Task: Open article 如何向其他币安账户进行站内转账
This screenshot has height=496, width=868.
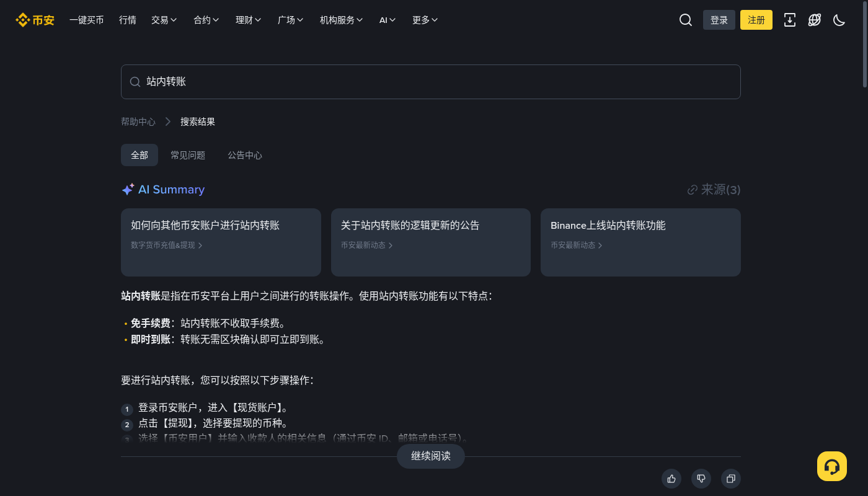Action: click(x=221, y=242)
